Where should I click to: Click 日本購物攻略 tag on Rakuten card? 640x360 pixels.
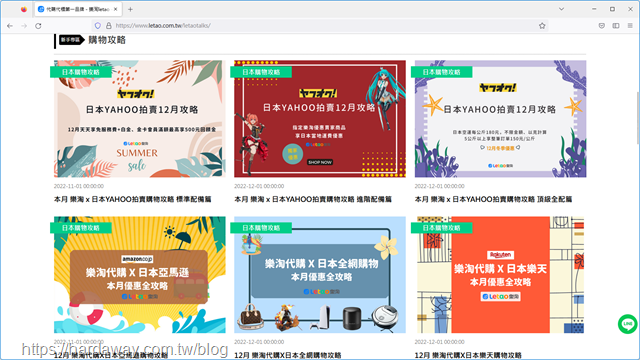tap(442, 228)
